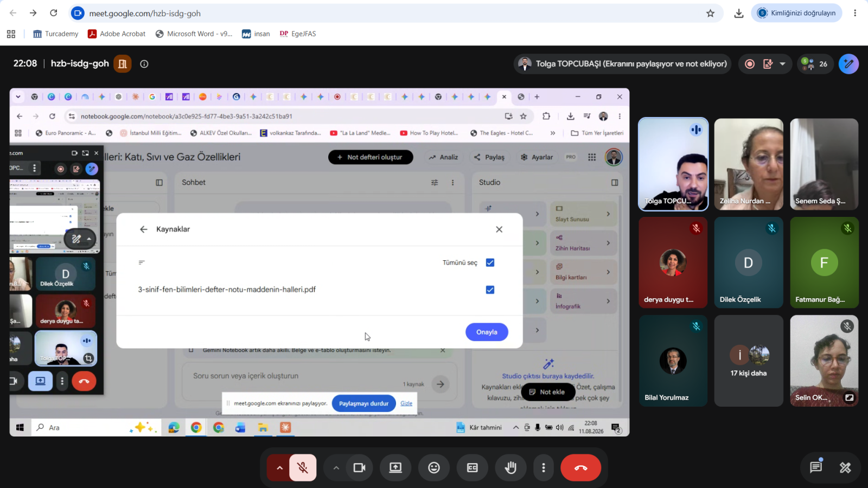Viewport: 868px width, 488px height.
Task: Open the Windows Start menu in shared screen
Action: tap(20, 428)
